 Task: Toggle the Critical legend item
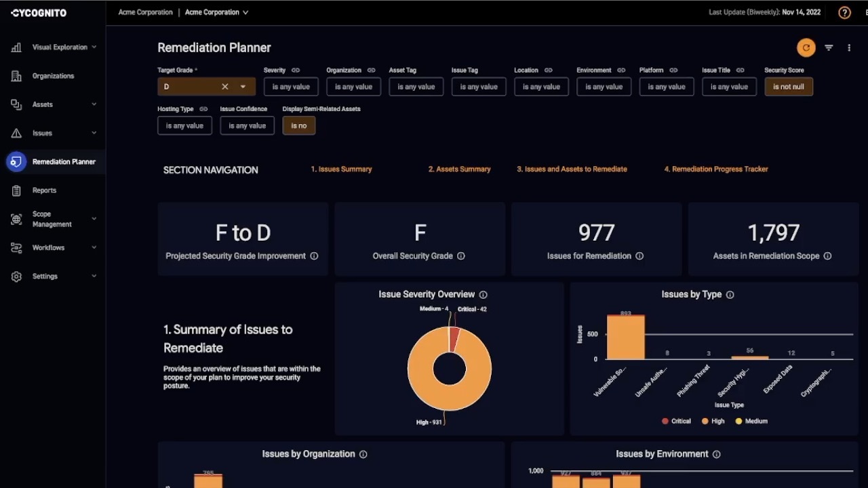(675, 421)
